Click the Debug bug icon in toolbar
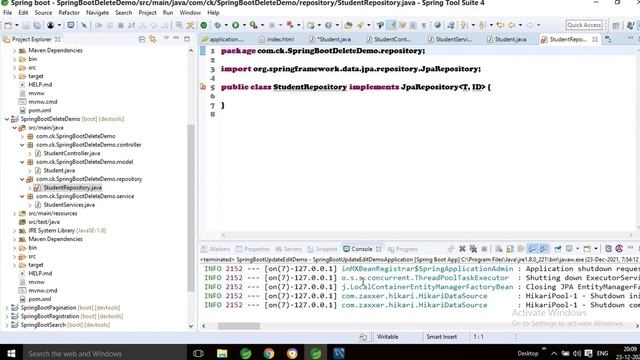This screenshot has width=640, height=360. click(x=218, y=25)
